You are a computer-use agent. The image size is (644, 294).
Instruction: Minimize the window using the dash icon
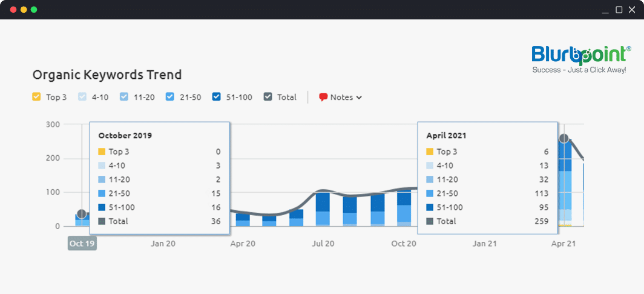click(605, 10)
